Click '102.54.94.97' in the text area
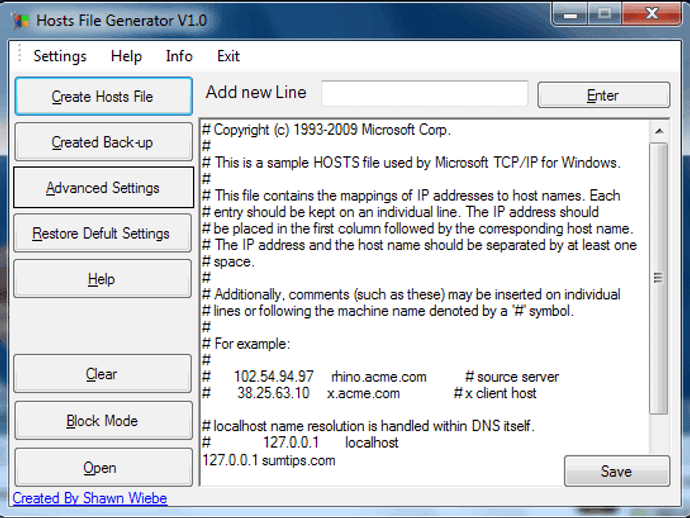 pyautogui.click(x=274, y=377)
